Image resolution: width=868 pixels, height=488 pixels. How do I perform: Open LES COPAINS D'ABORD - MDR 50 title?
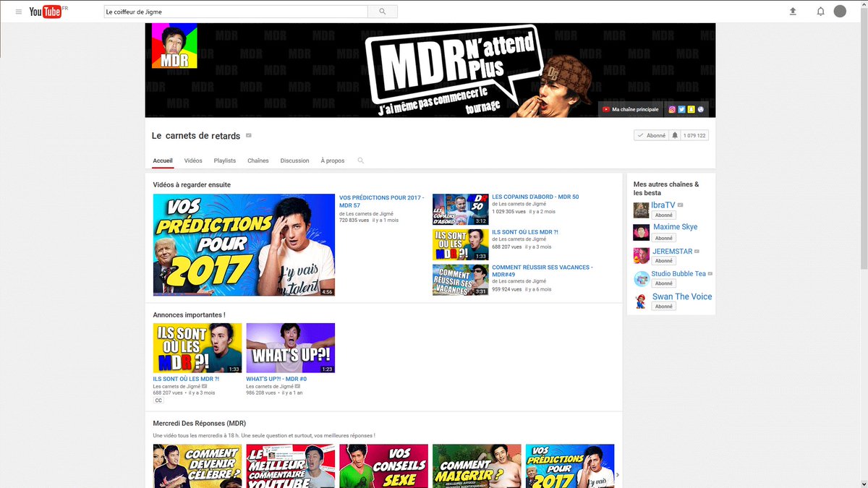pyautogui.click(x=535, y=197)
